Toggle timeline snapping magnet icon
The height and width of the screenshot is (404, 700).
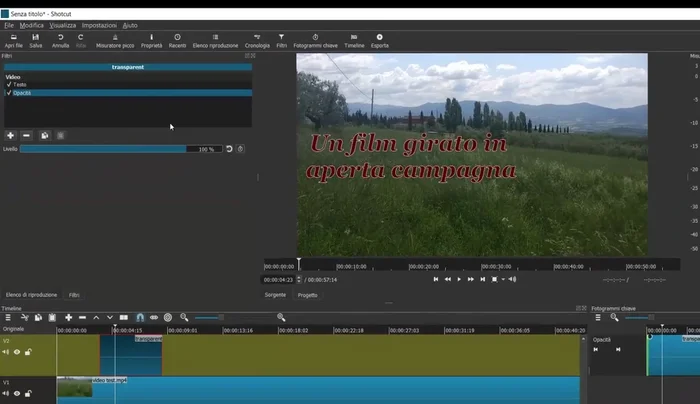(139, 317)
